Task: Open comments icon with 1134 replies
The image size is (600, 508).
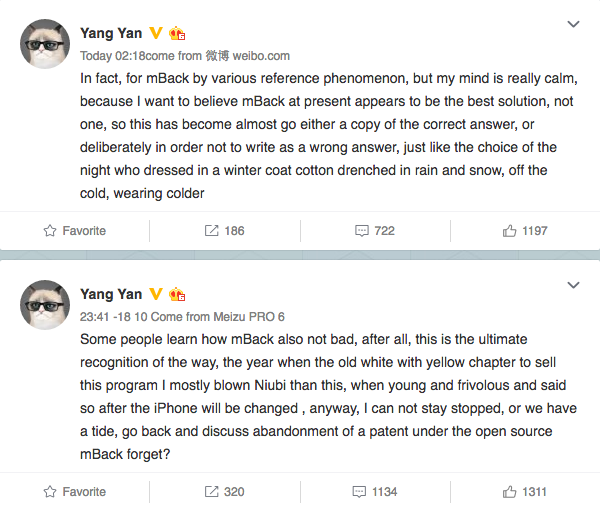Action: pos(361,492)
